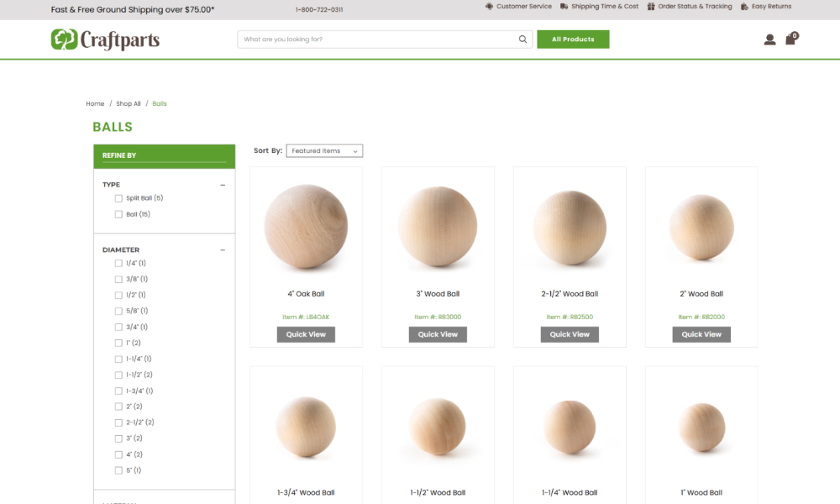Go to Shop All breadcrumb

129,104
